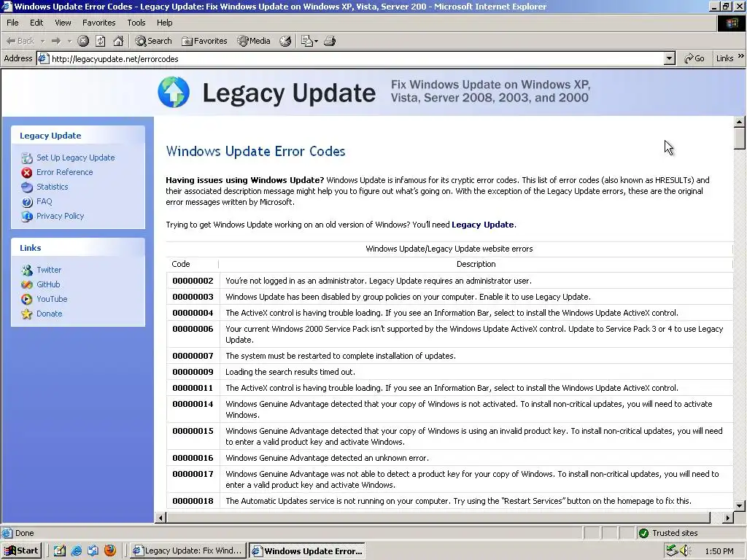The image size is (747, 560).
Task: Launch Firefox from quick launch
Action: click(110, 551)
